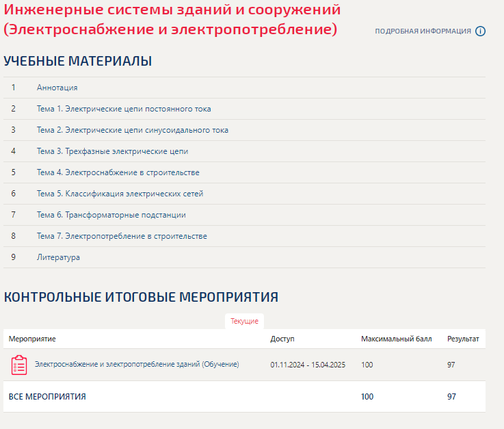Open Тема 4. Электроснабжение в строительстве
The height and width of the screenshot is (429, 504).
click(118, 172)
